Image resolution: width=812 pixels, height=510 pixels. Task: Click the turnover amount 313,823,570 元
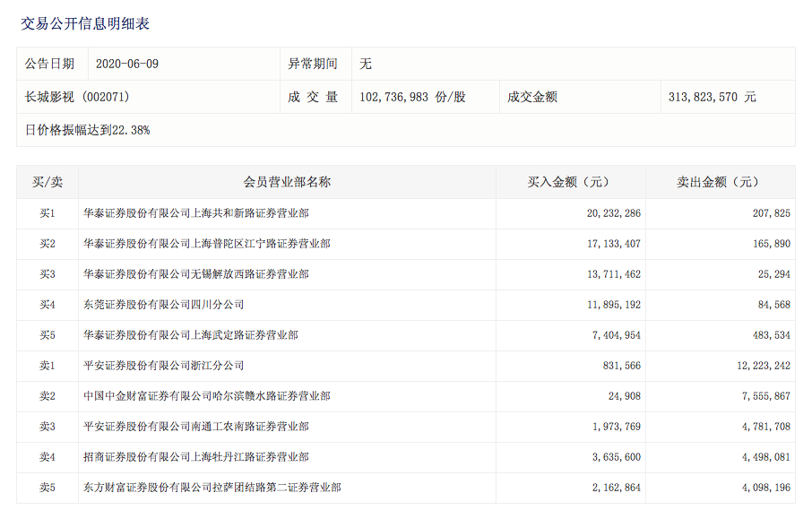pos(713,97)
